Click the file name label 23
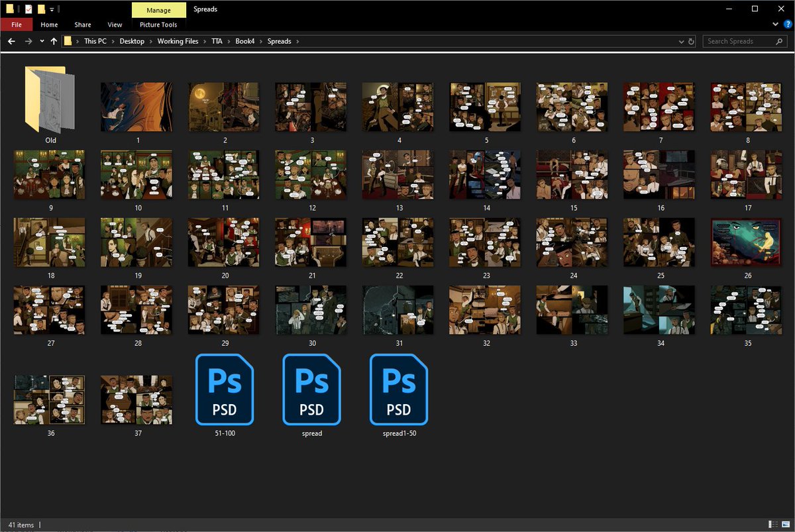This screenshot has height=532, width=795. tap(486, 276)
